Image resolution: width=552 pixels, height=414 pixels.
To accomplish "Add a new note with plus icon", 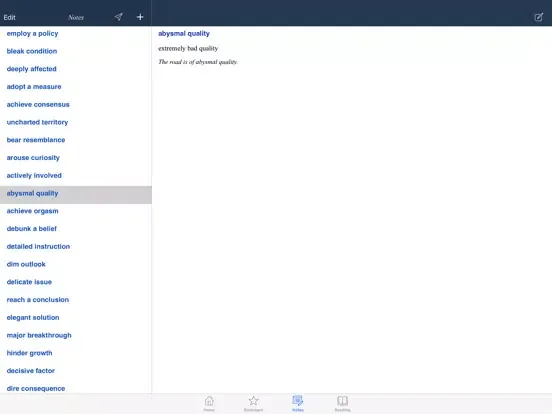I will pyautogui.click(x=140, y=17).
